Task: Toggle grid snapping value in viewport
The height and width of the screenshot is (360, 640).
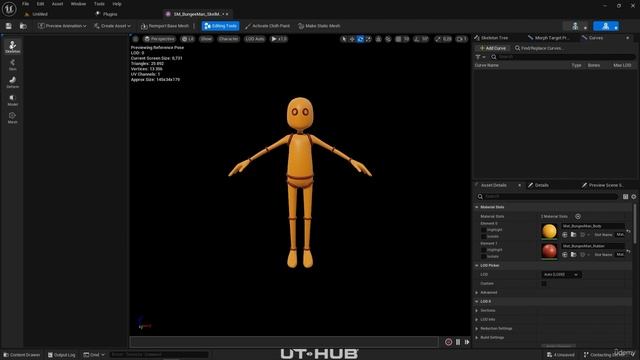Action: [x=402, y=39]
